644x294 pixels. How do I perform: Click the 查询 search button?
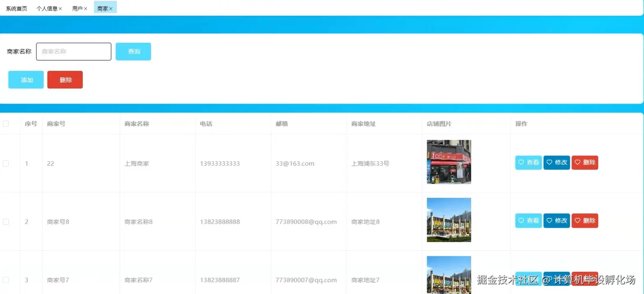[133, 51]
